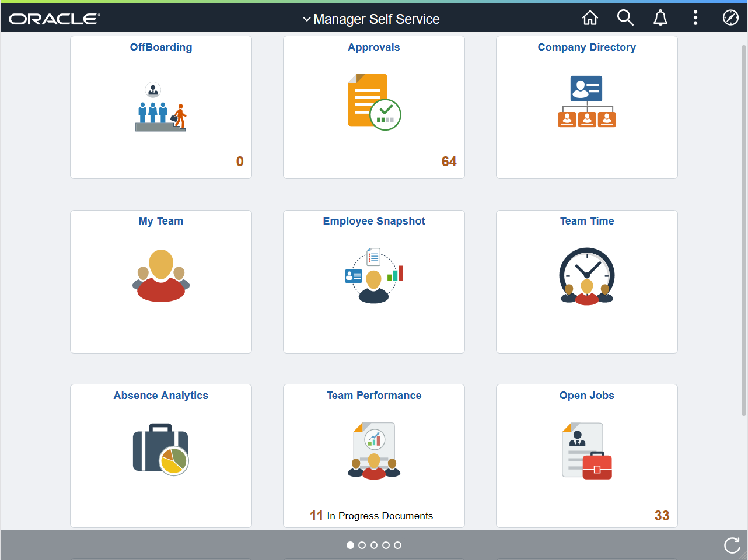Click the Open Jobs briefcase icon
Screen dimensions: 748x560
(587, 451)
